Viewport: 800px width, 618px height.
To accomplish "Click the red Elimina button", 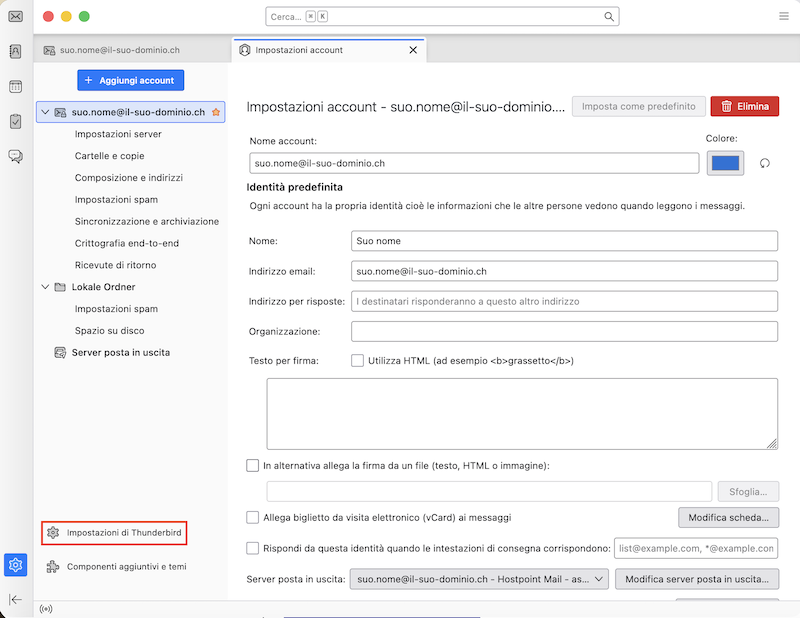I will click(744, 106).
